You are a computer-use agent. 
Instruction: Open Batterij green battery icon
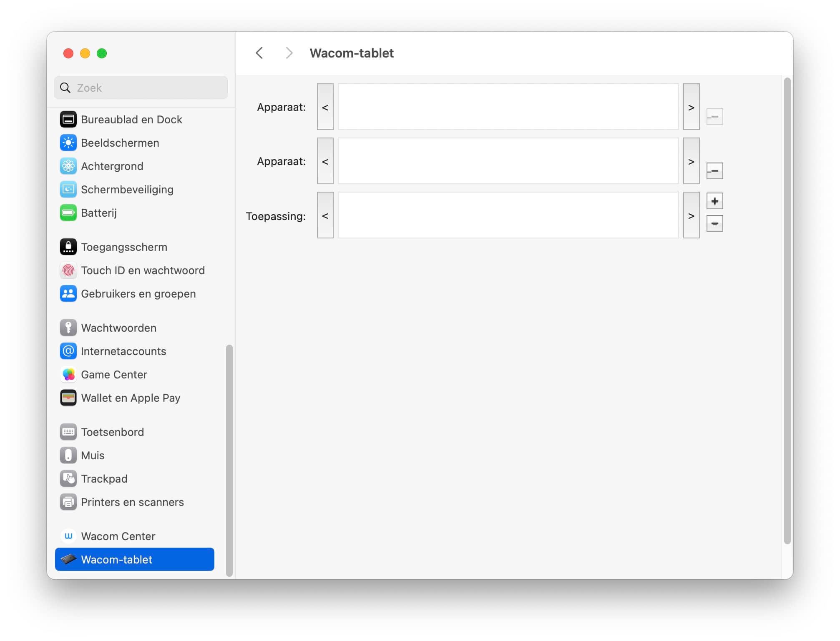coord(68,213)
